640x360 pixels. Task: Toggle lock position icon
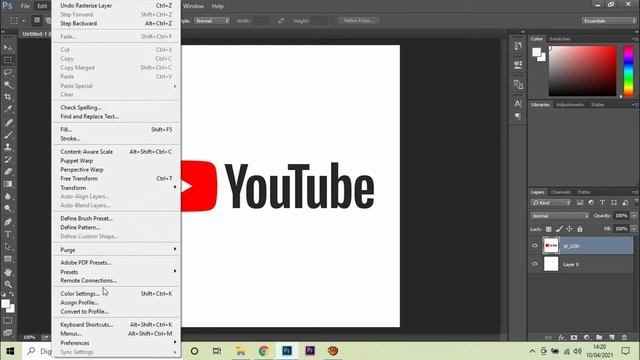[569, 229]
